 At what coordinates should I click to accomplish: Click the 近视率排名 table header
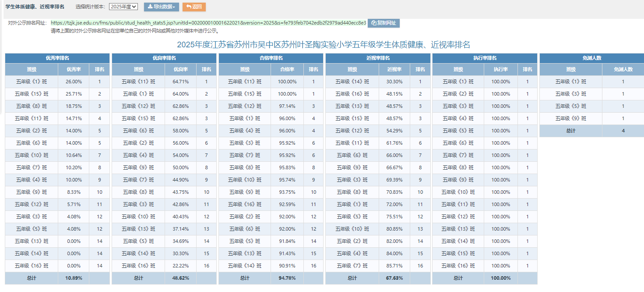pos(378,58)
